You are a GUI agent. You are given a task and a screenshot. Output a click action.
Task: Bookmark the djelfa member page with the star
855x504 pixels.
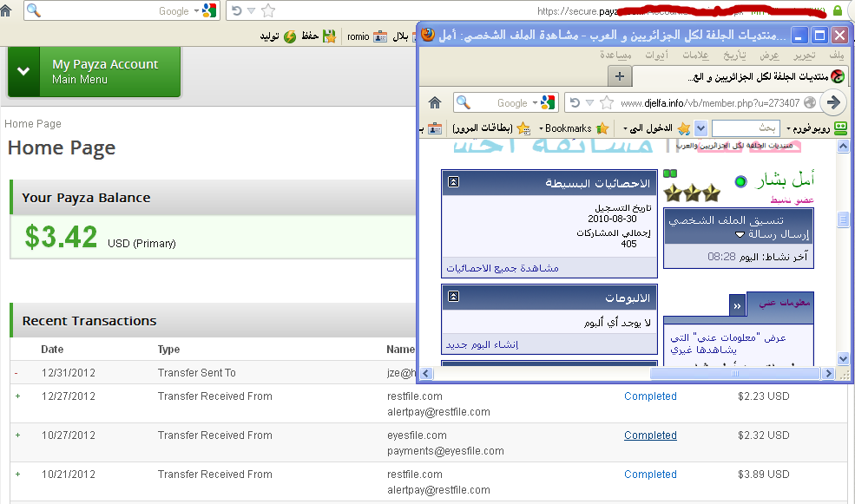607,102
